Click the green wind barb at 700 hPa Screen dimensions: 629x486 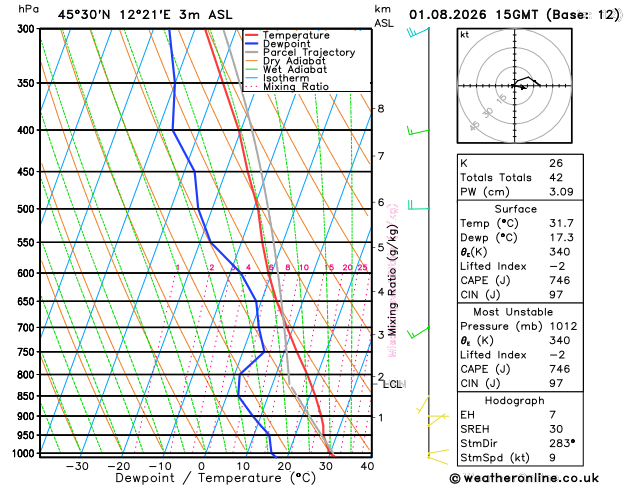pos(418,332)
